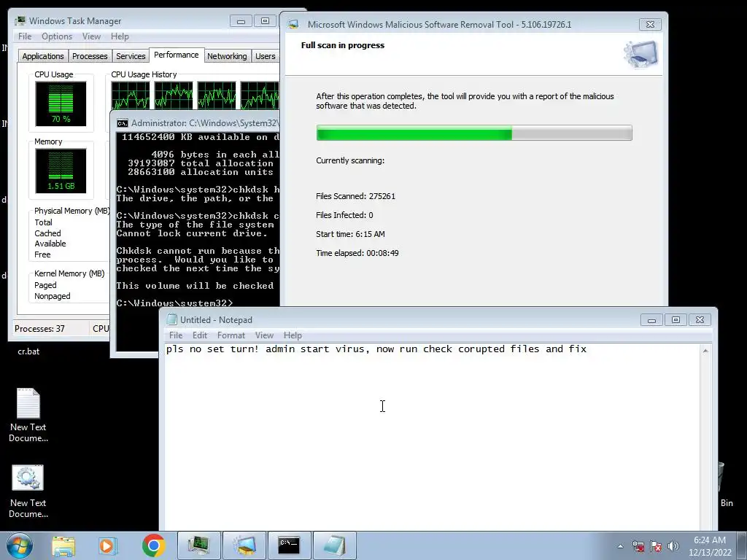Open Task Manager File menu
Viewport: 747px width, 560px height.
tap(25, 36)
